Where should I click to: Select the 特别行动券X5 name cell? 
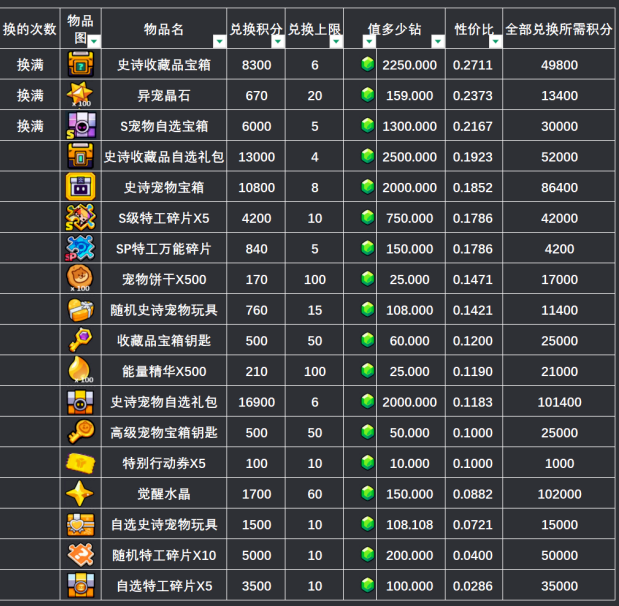(164, 463)
